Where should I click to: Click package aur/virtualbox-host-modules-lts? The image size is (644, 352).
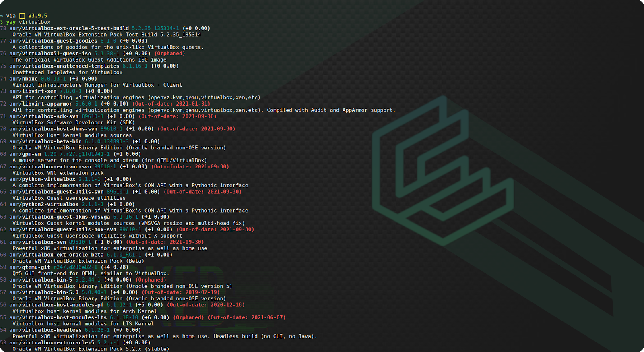[x=58, y=317]
